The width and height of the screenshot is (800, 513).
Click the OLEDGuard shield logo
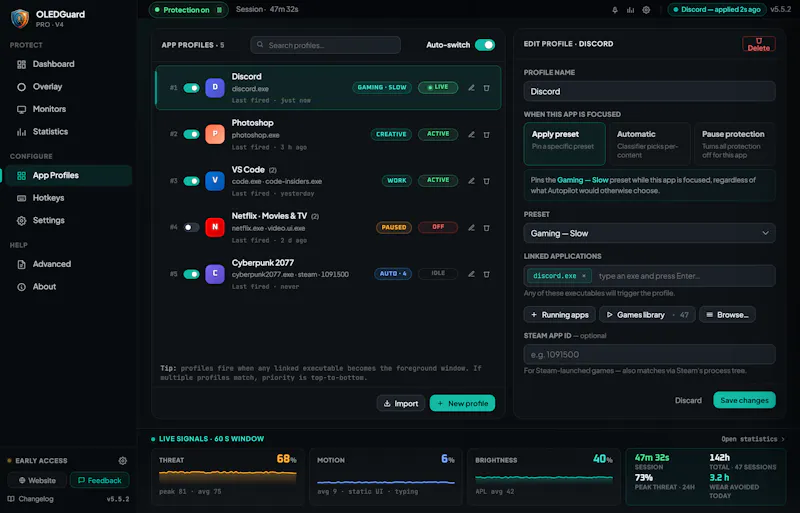(x=20, y=18)
